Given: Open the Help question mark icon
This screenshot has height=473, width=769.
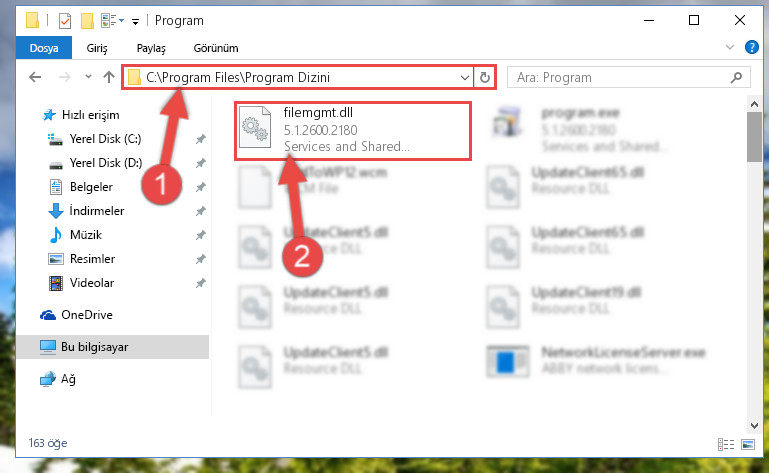Looking at the screenshot, I should point(751,48).
